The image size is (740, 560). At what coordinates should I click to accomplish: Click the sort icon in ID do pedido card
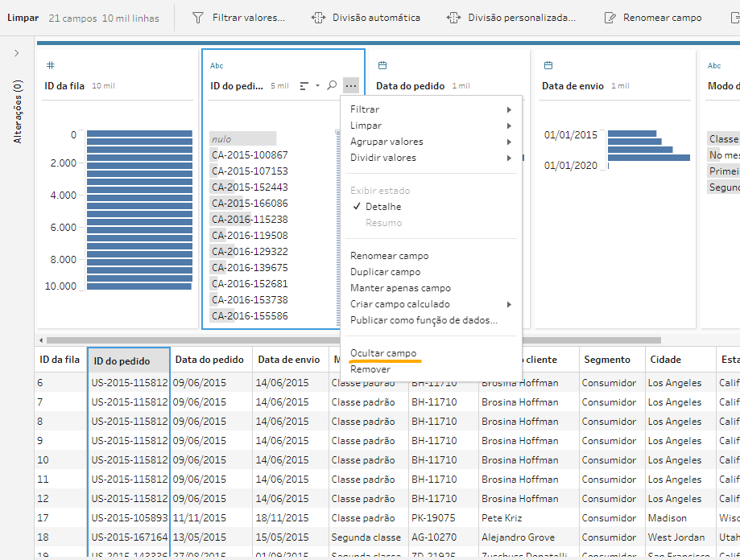tap(304, 86)
